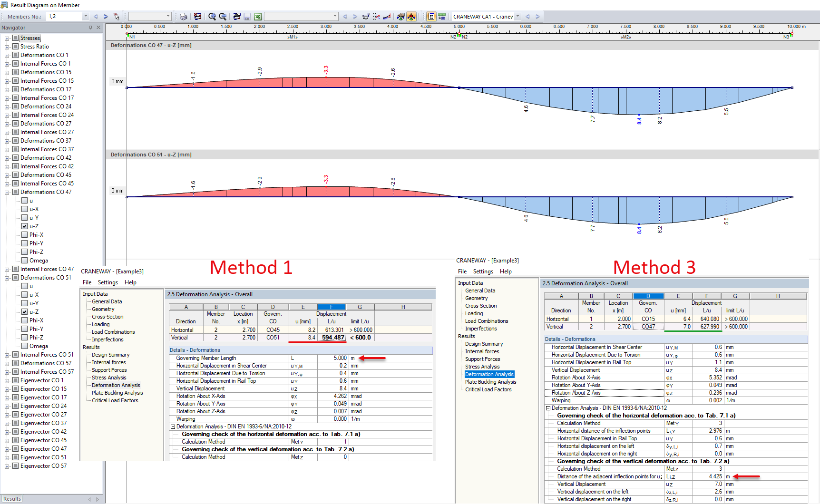Image resolution: width=820 pixels, height=504 pixels.
Task: Select the Zoom Out magnifier tool
Action: (223, 16)
